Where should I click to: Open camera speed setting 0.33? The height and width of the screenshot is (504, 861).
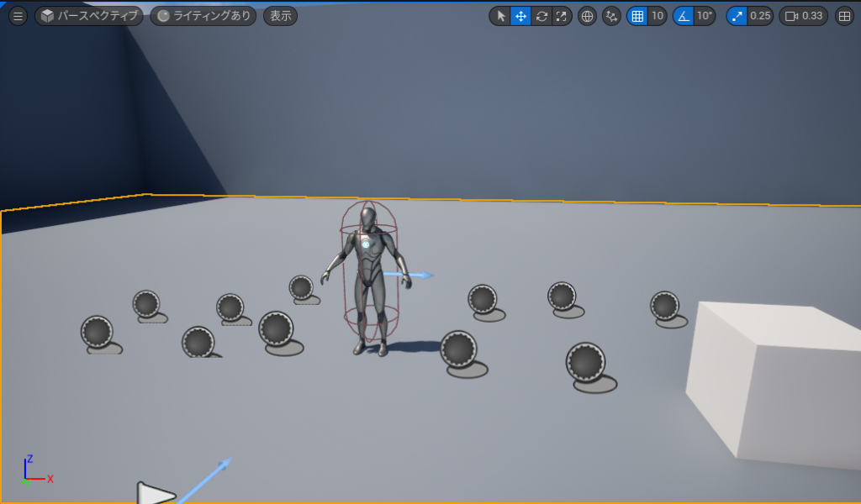coord(804,16)
